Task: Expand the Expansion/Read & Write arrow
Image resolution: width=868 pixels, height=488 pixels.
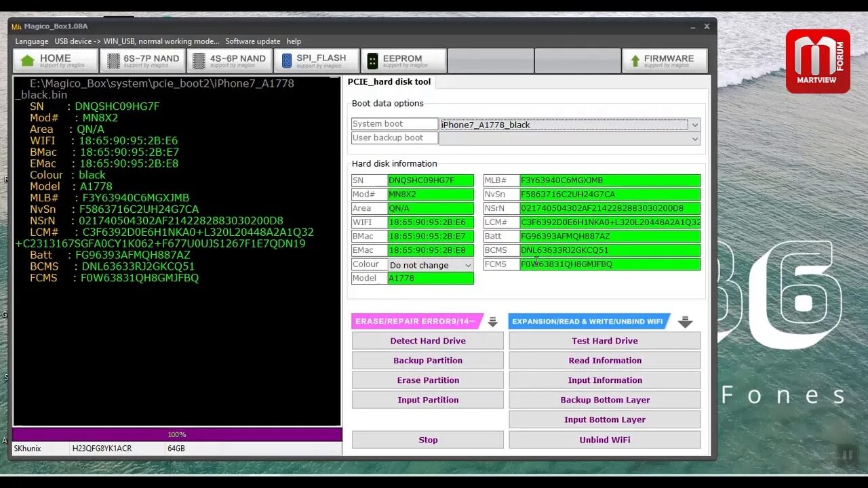Action: click(685, 321)
